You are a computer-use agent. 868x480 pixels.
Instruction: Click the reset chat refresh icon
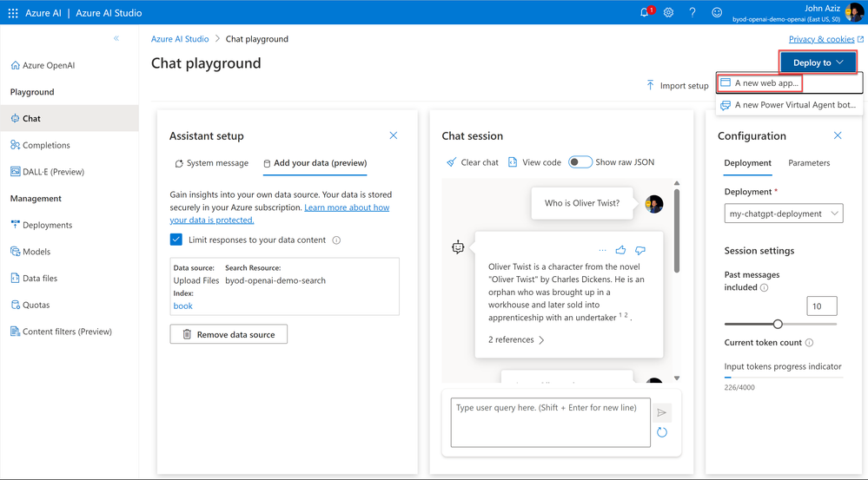pyautogui.click(x=661, y=432)
